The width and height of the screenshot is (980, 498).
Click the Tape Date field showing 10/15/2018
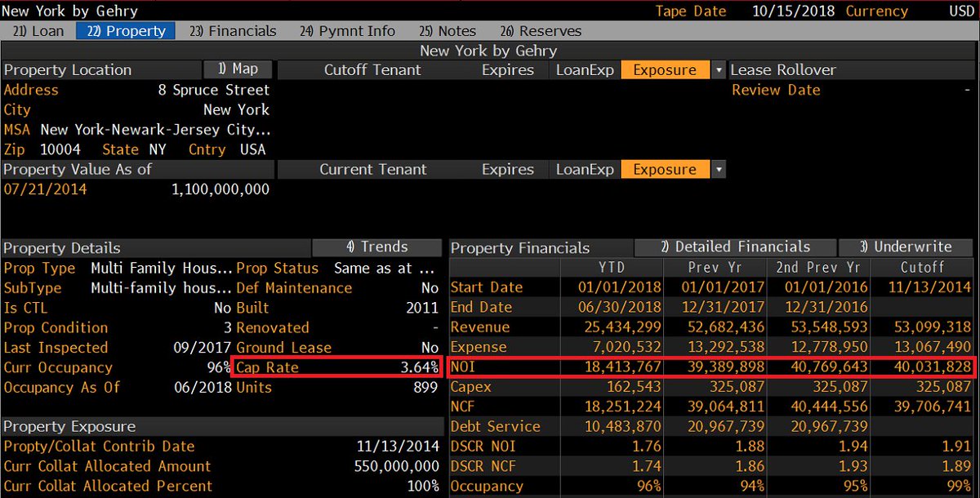click(x=792, y=11)
